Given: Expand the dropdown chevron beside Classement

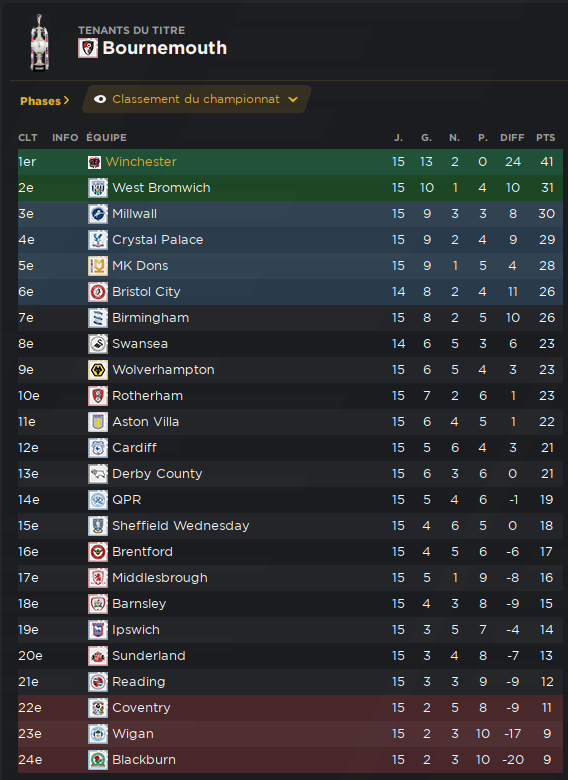Looking at the screenshot, I should click(x=293, y=99).
